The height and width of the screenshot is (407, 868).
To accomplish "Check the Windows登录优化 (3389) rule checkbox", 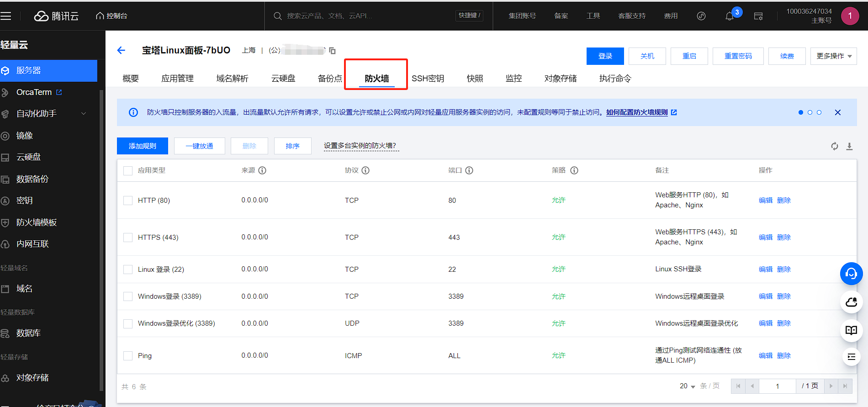I will (128, 323).
